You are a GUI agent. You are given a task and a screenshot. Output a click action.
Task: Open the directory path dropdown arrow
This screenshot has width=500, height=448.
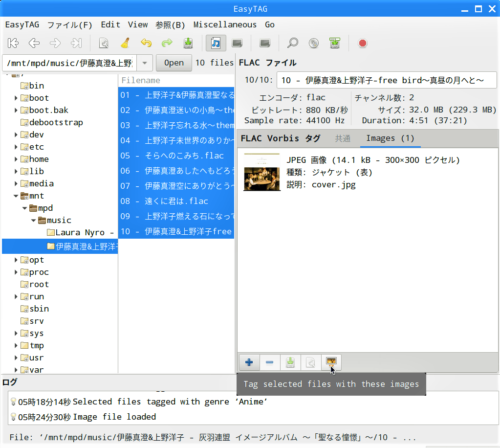[x=145, y=63]
